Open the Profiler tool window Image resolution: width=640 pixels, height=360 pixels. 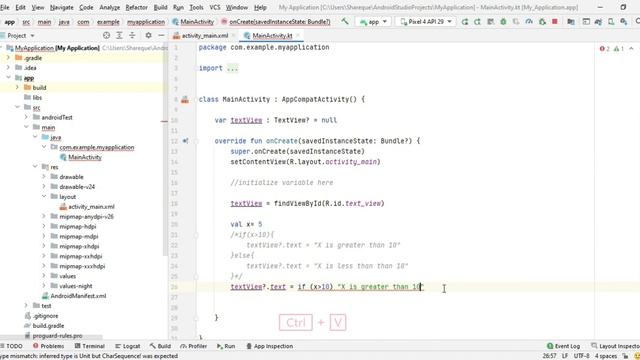(193, 346)
